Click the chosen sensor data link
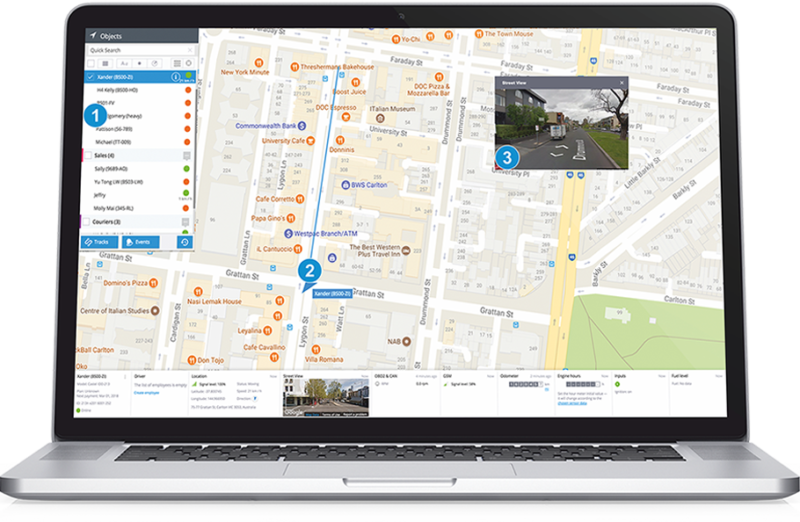This screenshot has width=800, height=522. coord(572,403)
